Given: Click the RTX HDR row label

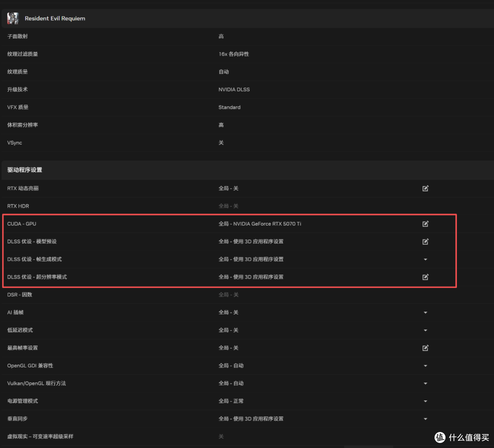Looking at the screenshot, I should [18, 206].
